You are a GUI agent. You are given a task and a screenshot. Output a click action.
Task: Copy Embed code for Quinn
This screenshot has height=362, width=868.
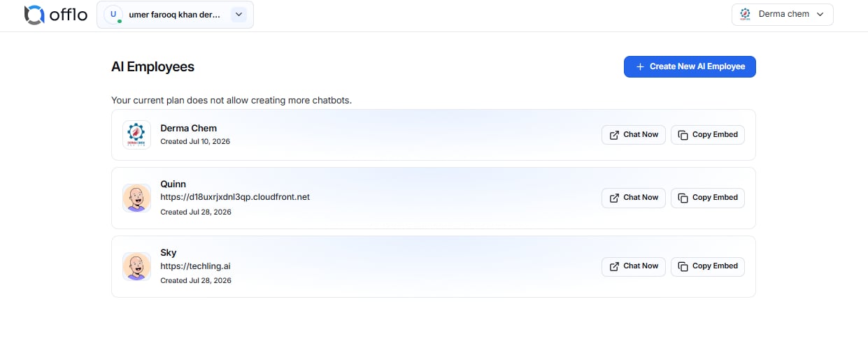pos(708,198)
